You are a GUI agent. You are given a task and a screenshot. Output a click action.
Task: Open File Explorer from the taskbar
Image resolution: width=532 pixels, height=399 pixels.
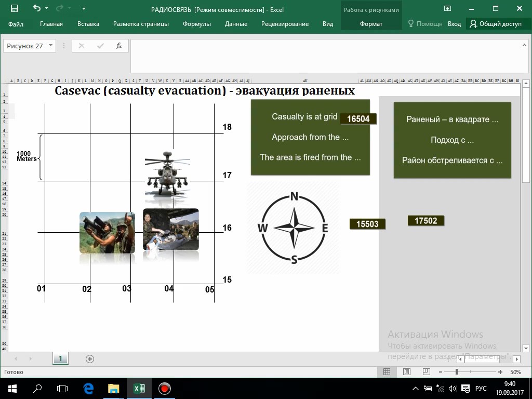click(x=114, y=389)
